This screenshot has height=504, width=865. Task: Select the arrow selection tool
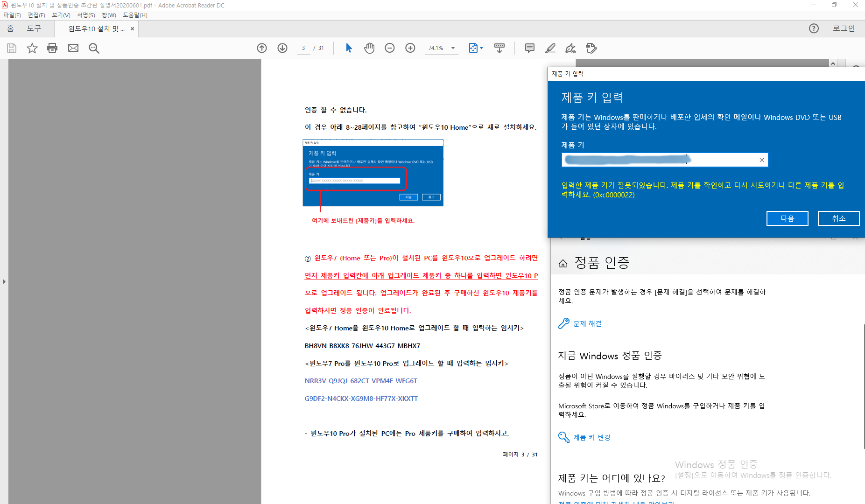(349, 48)
